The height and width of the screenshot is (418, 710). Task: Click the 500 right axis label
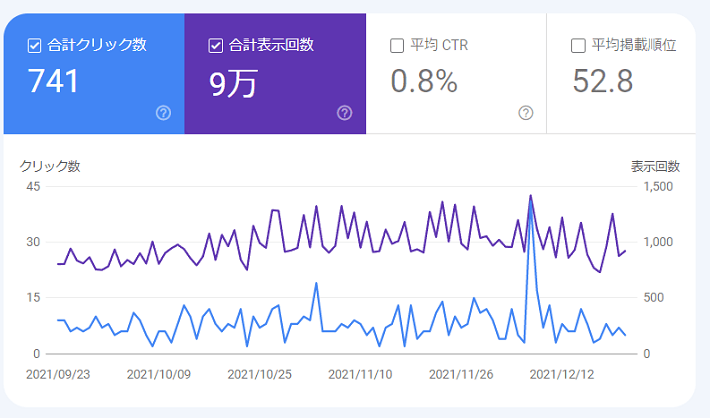(653, 298)
